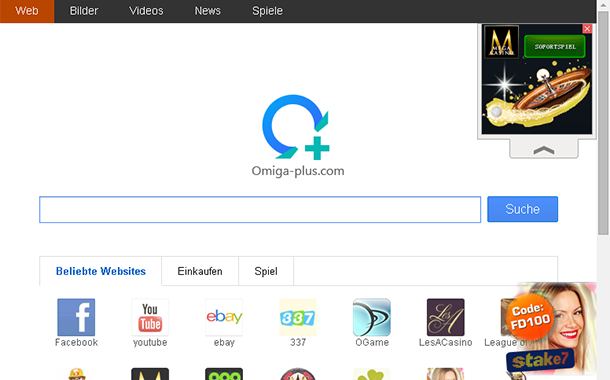
Task: Switch to the News search tab
Action: pos(208,11)
